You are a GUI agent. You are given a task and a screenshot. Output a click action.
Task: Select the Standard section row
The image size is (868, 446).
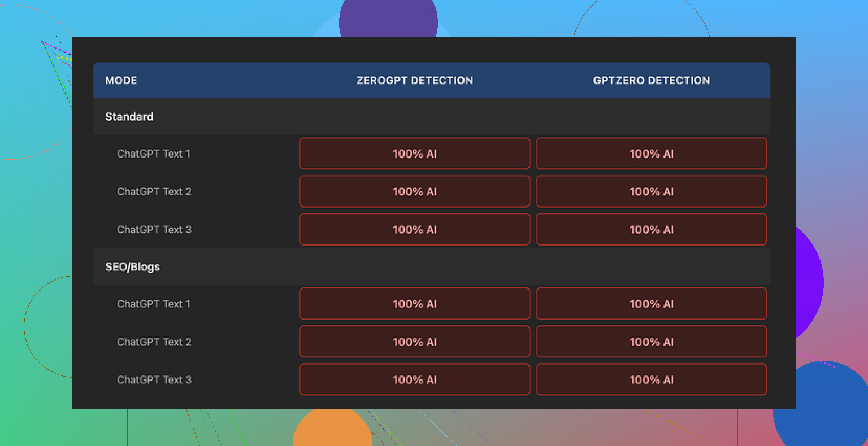129,116
